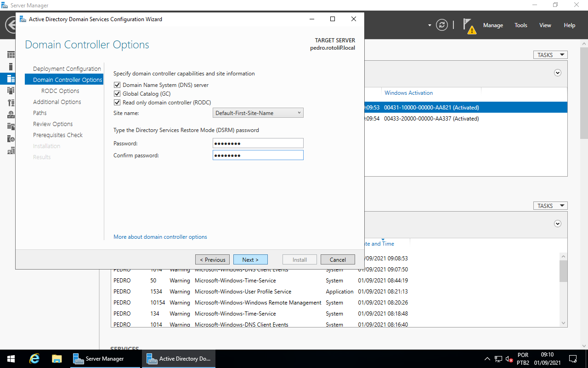Disable the Global Catalog (GC) option

pyautogui.click(x=117, y=93)
